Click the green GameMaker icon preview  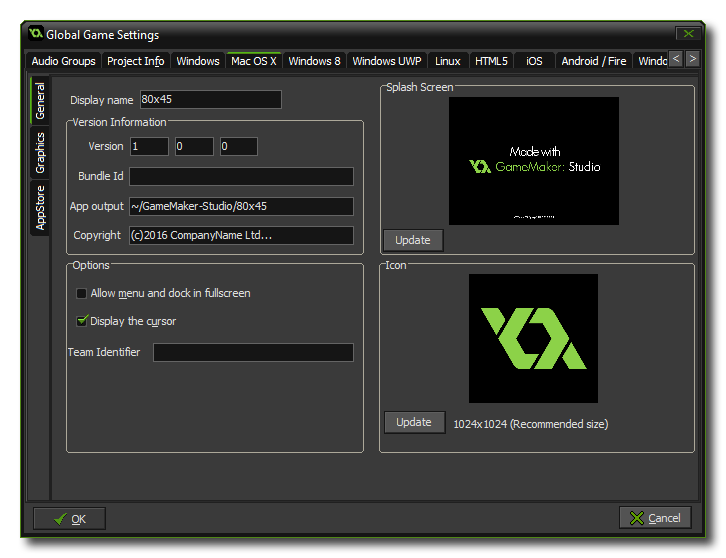[x=533, y=338]
